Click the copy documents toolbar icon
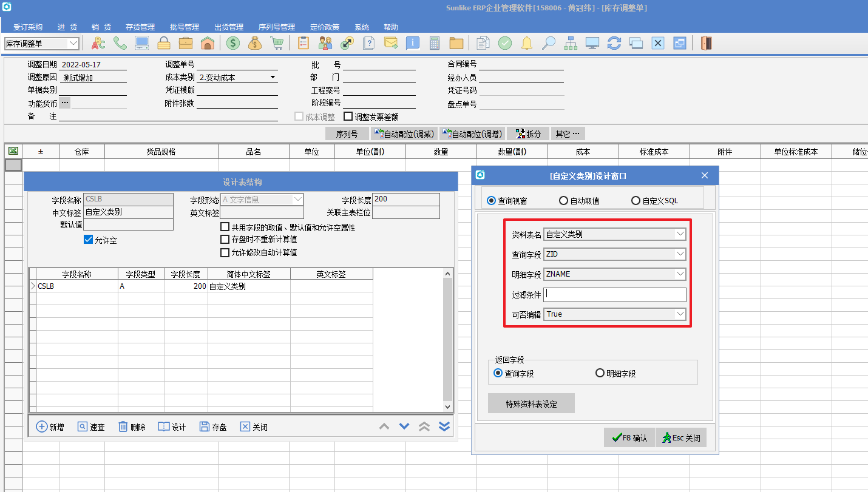This screenshot has width=868, height=492. [483, 43]
